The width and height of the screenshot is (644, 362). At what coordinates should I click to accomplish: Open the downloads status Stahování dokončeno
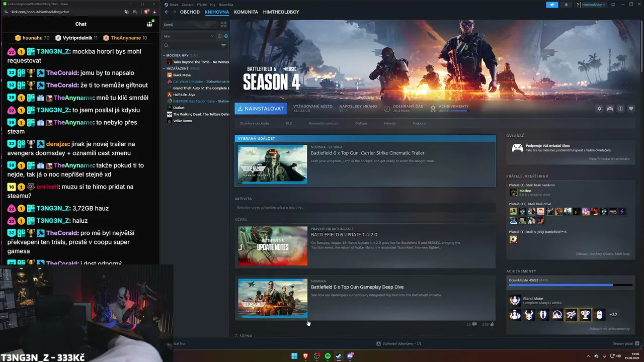398,343
